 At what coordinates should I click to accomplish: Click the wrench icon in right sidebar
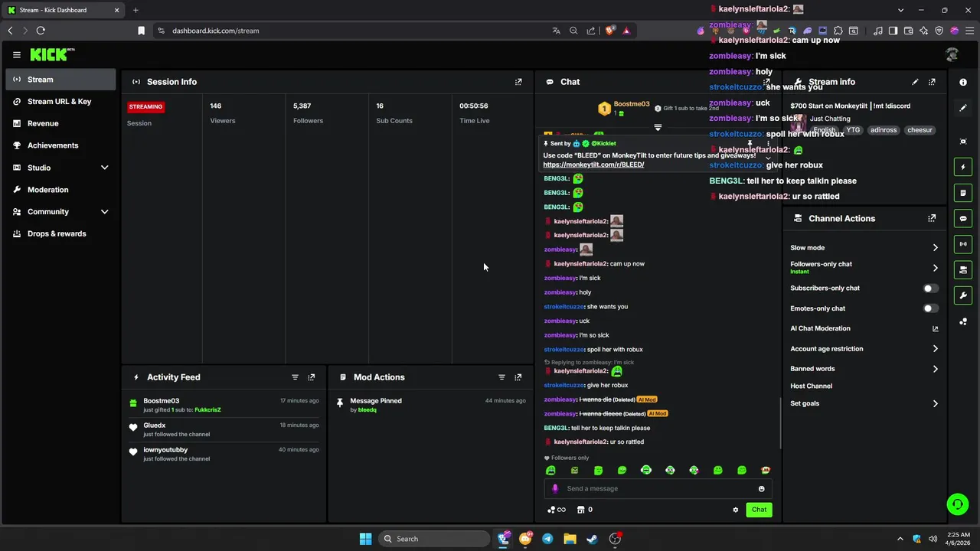963,295
